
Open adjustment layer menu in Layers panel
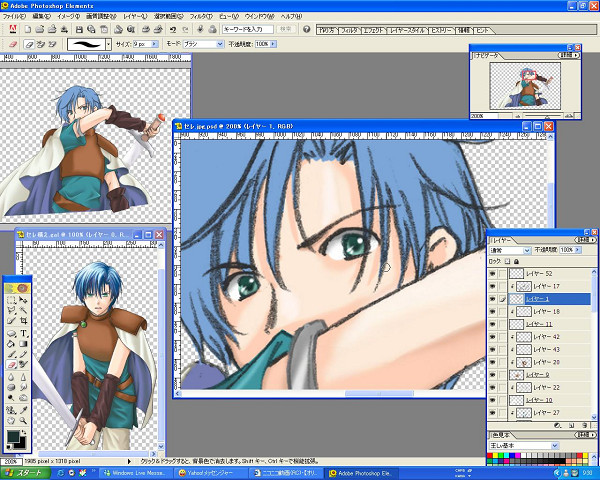557,425
